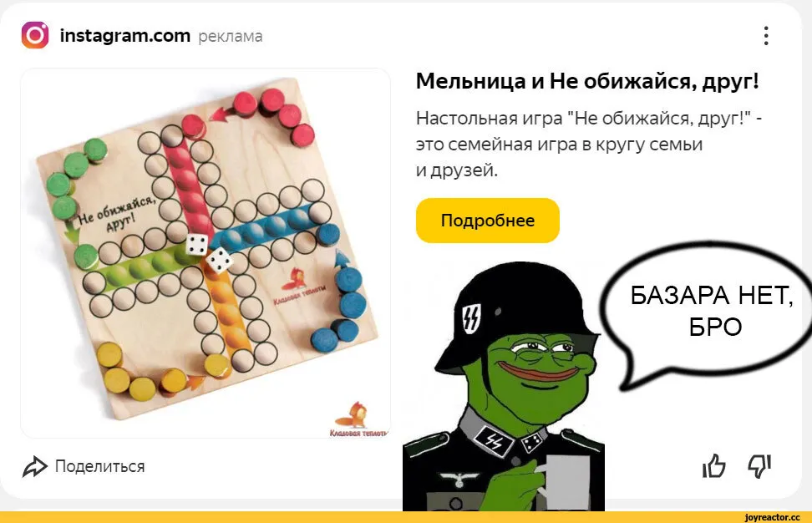The width and height of the screenshot is (812, 523).
Task: Click the 'БАЗАРА НЕТ, БРО' speech bubble
Action: 711,312
